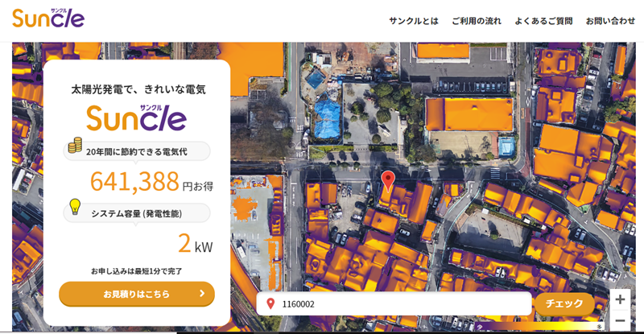
Task: Focus the postal code field showing 1160002
Action: [x=394, y=304]
